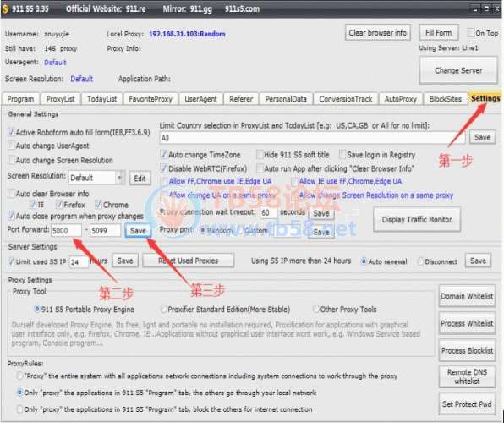
Task: Switch to the ProxyList tab
Action: pyautogui.click(x=60, y=99)
